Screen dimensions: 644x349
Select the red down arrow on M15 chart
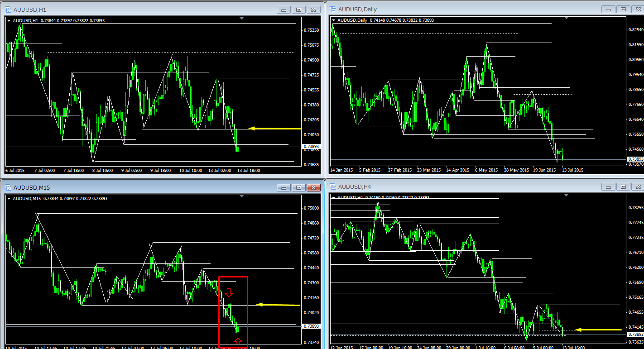[229, 293]
